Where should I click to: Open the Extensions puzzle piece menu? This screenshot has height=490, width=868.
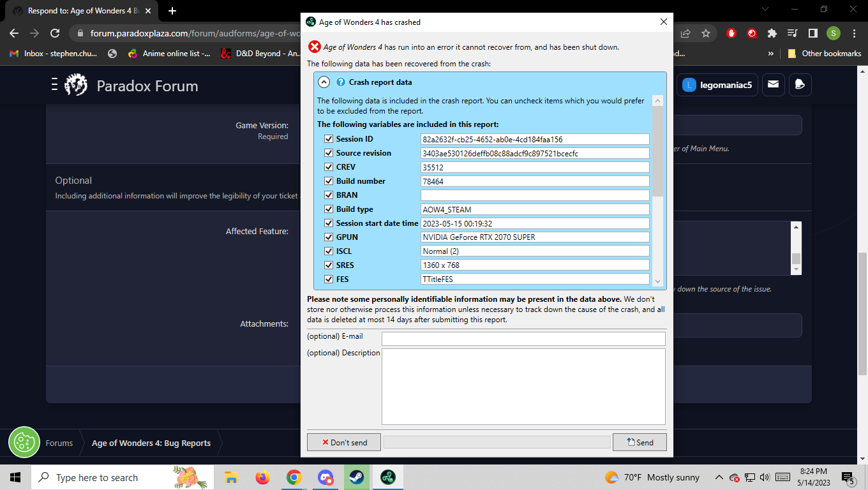772,33
